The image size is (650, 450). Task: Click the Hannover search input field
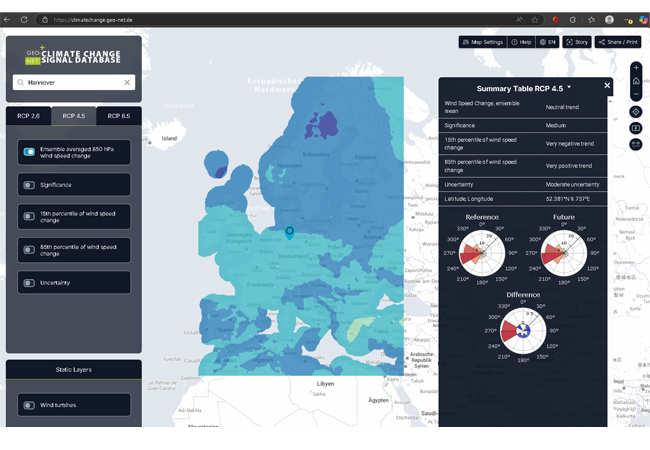click(70, 83)
